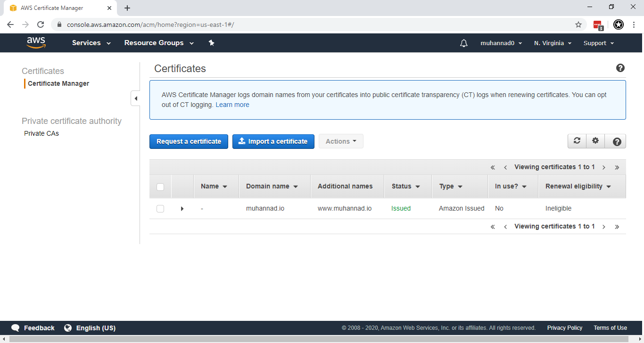Open the certificate table settings gear
The width and height of the screenshot is (644, 343).
tap(595, 140)
